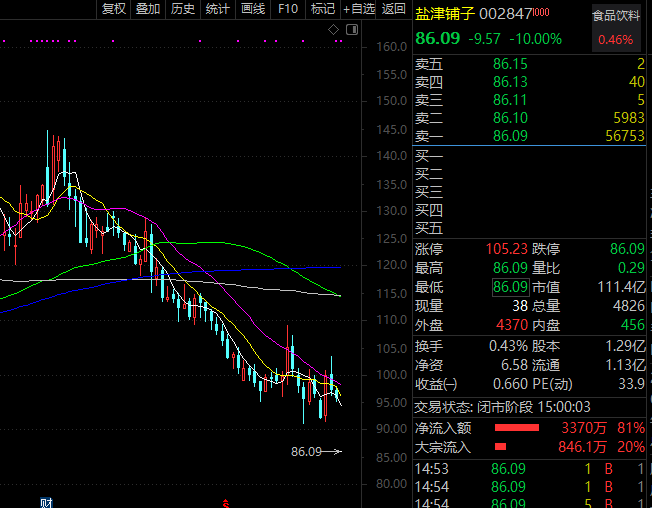Screen dimensions: 652x508
Task: Click the 大宗流入 red bar
Action: point(502,446)
